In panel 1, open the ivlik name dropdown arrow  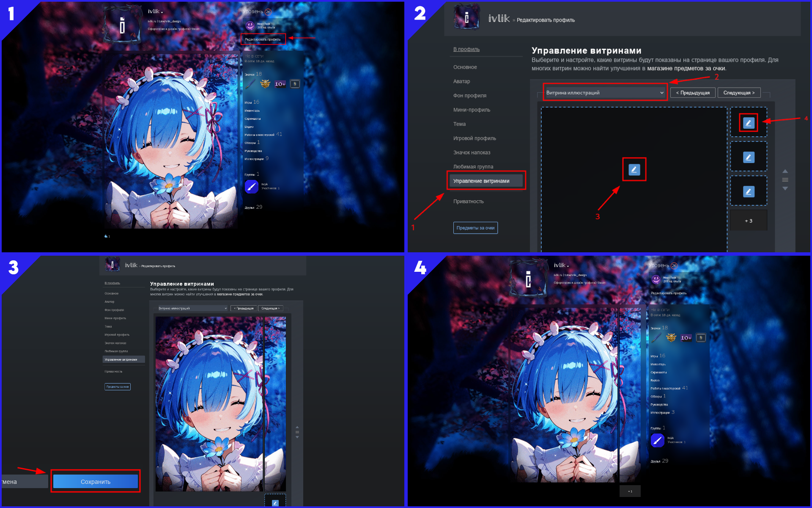tap(162, 13)
